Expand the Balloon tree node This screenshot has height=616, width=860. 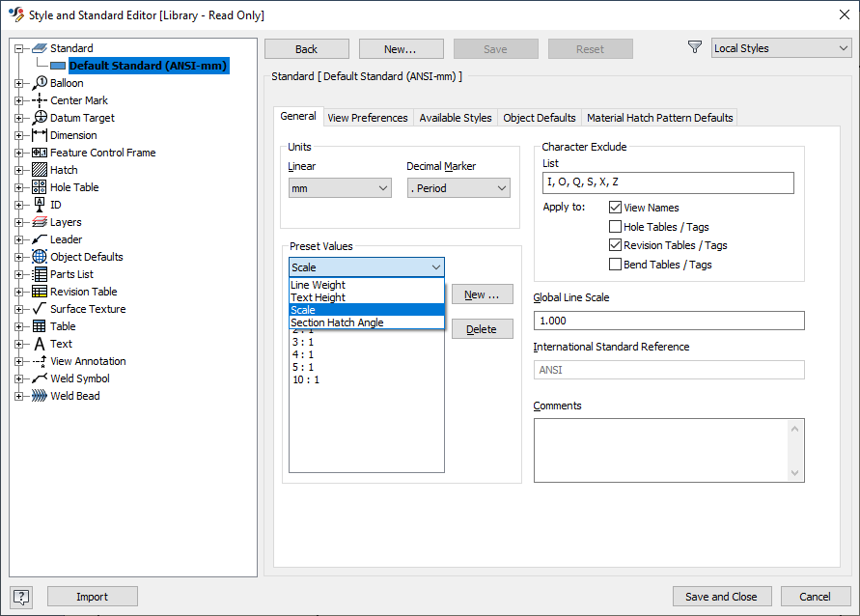point(18,83)
